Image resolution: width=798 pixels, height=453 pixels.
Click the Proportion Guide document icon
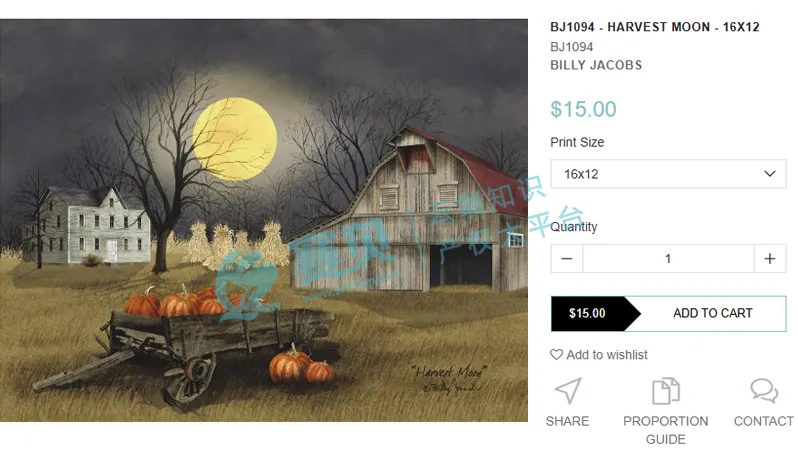coord(665,390)
